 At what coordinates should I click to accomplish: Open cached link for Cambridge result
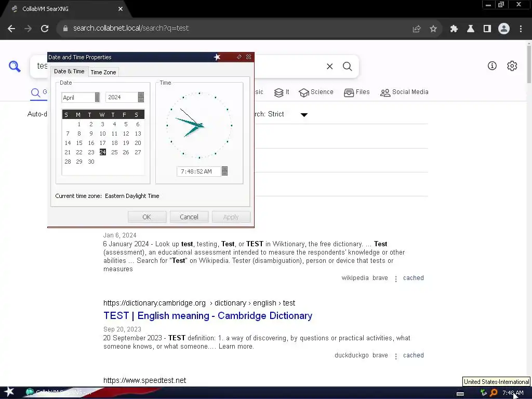(x=413, y=355)
